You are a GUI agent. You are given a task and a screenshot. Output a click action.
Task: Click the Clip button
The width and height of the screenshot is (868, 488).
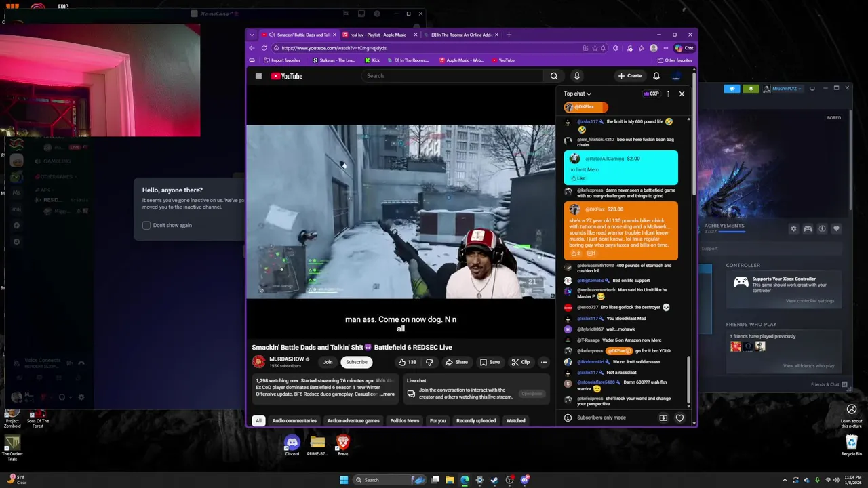tap(521, 362)
